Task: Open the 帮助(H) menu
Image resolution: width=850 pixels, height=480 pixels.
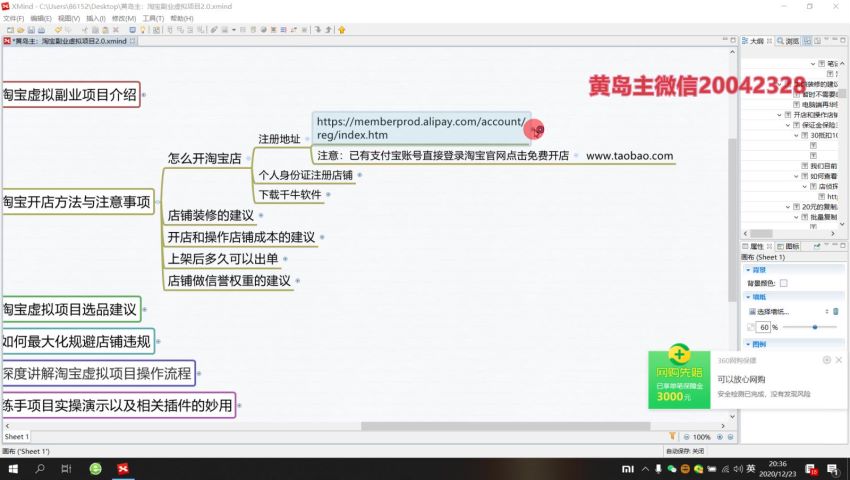Action: (x=182, y=18)
